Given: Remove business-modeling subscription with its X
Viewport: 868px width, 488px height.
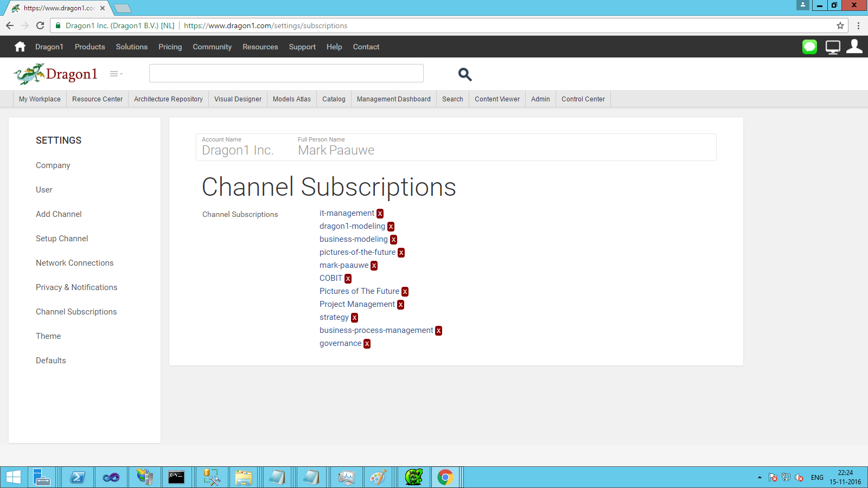Looking at the screenshot, I should click(x=393, y=240).
